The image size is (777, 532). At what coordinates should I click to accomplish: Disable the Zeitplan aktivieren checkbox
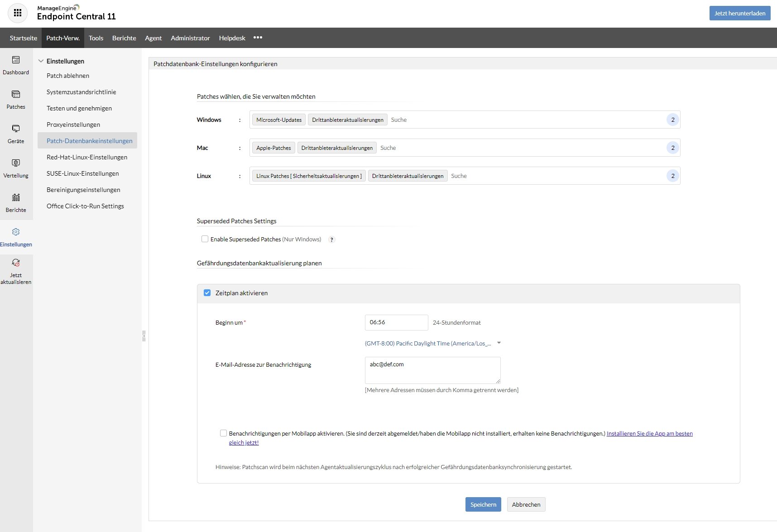207,292
